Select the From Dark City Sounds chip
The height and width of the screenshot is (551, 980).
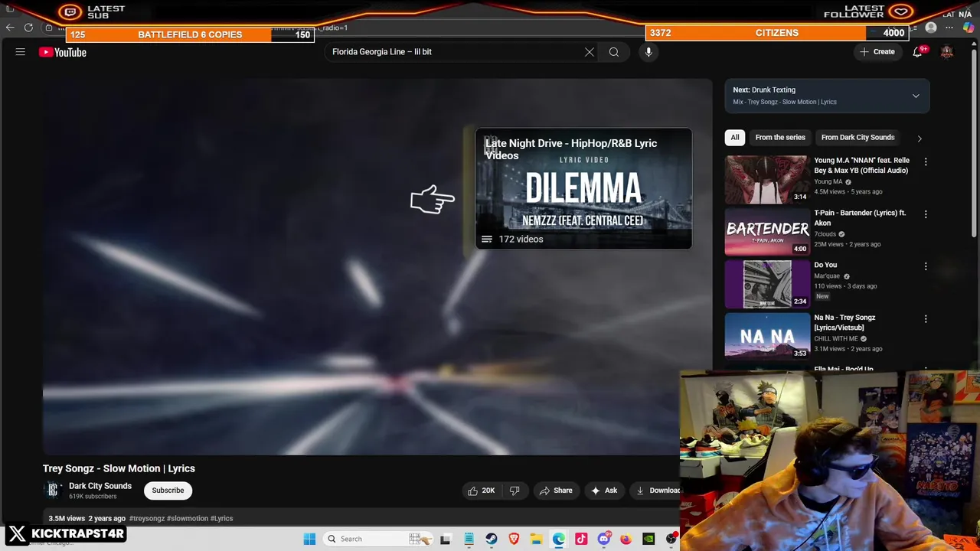(857, 138)
